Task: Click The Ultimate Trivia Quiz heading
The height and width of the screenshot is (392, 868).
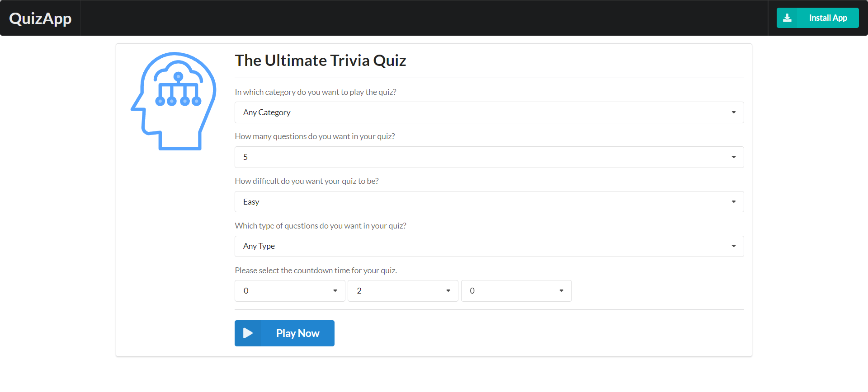Action: click(320, 61)
